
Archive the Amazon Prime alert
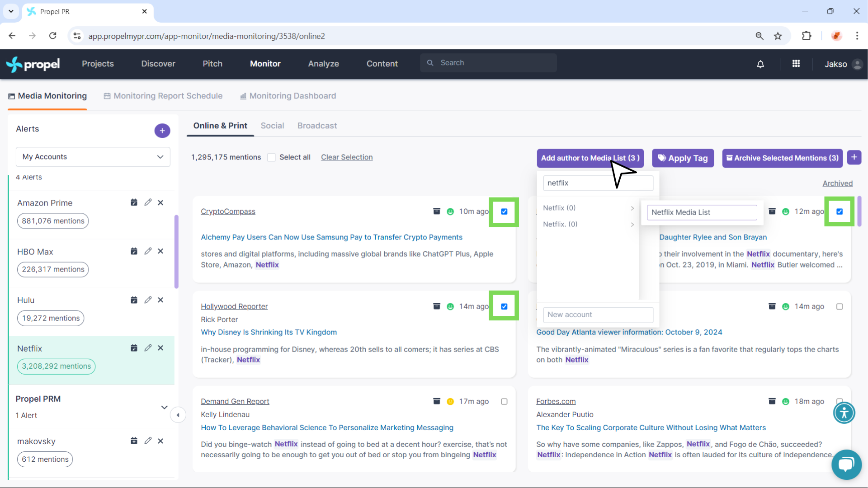[x=134, y=202]
